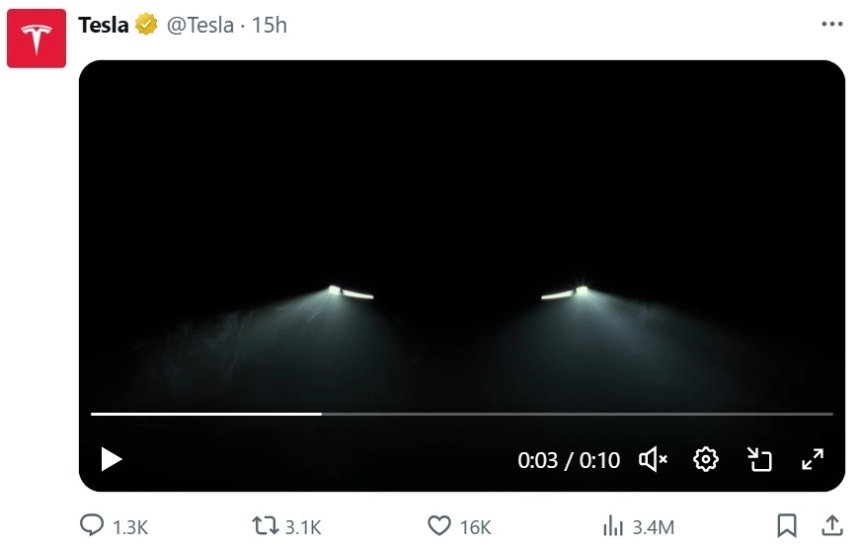Seek the video using the progress bar
Viewport: 860px width, 545px height.
point(461,413)
